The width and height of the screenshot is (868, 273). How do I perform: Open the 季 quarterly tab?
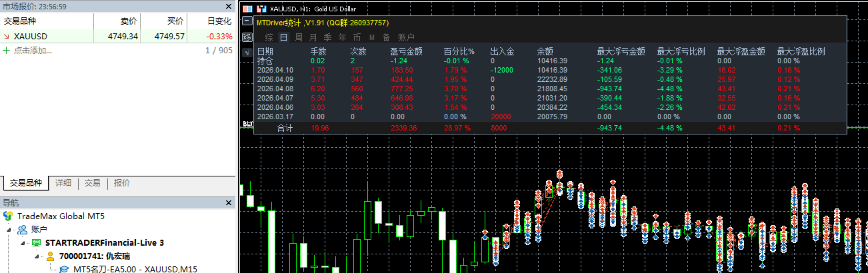point(328,37)
